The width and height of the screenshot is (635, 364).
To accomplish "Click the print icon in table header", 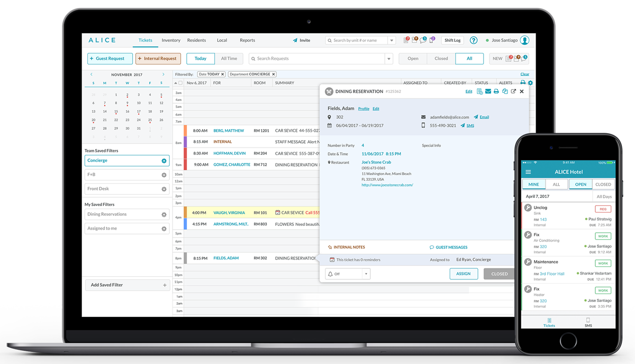I will pos(523,83).
